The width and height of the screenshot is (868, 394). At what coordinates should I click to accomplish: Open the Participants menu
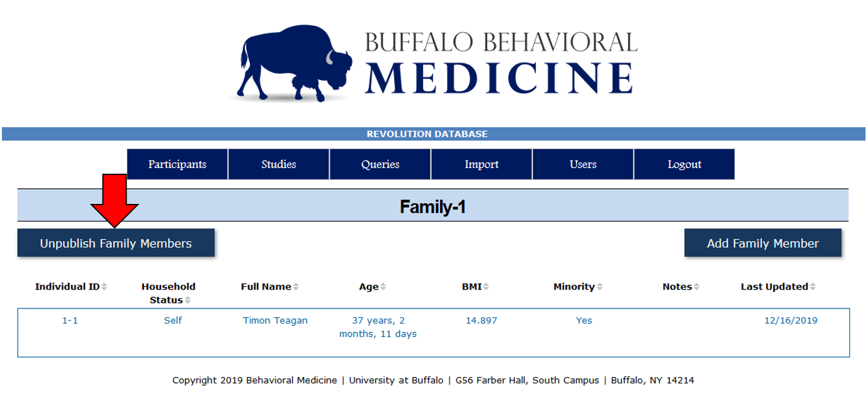click(178, 164)
